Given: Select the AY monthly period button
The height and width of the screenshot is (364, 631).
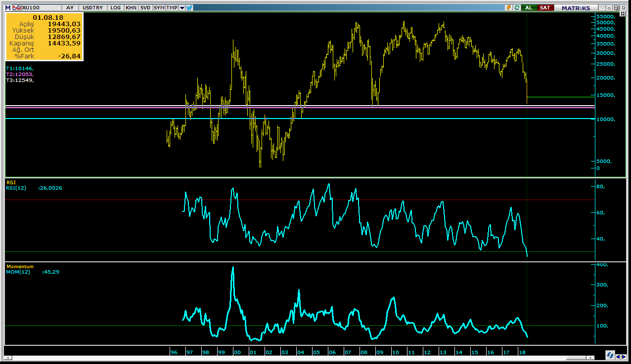Looking at the screenshot, I should point(70,8).
